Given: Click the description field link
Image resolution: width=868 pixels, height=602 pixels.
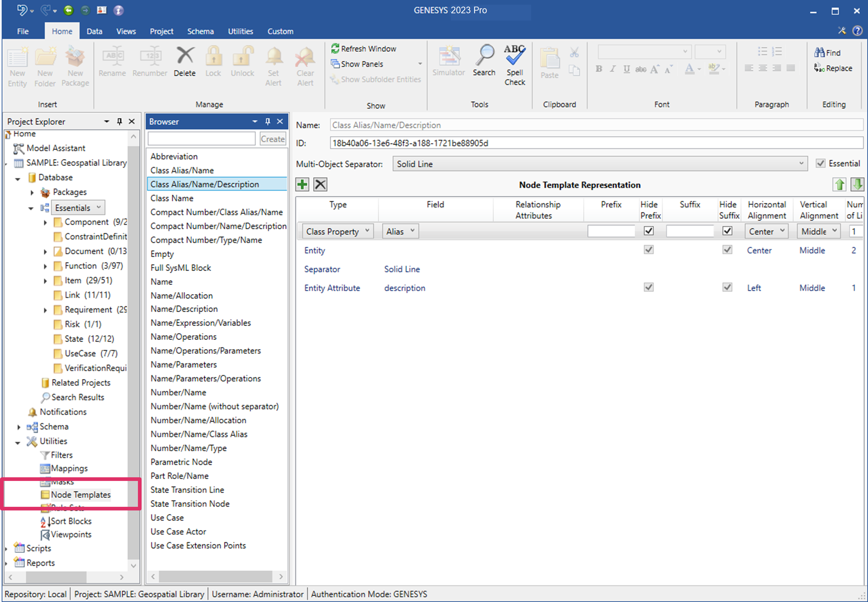Looking at the screenshot, I should (x=404, y=288).
